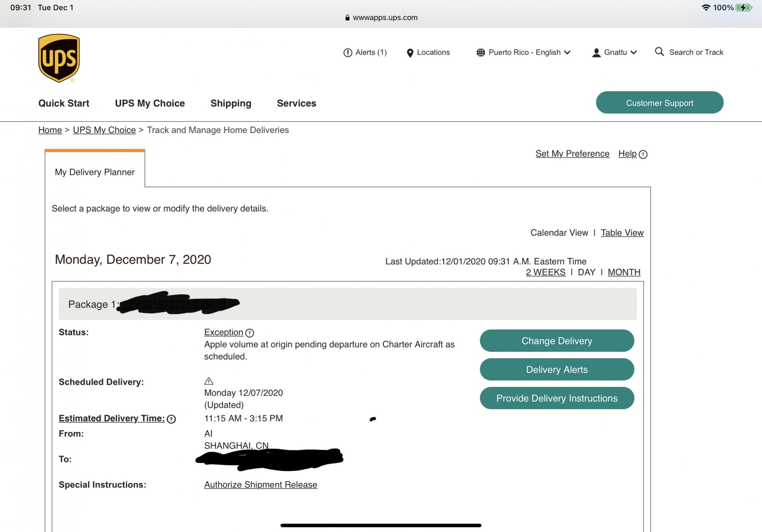Viewport: 762px width, 532px height.
Task: Click the Estimated Delivery Time info icon
Action: pos(171,419)
